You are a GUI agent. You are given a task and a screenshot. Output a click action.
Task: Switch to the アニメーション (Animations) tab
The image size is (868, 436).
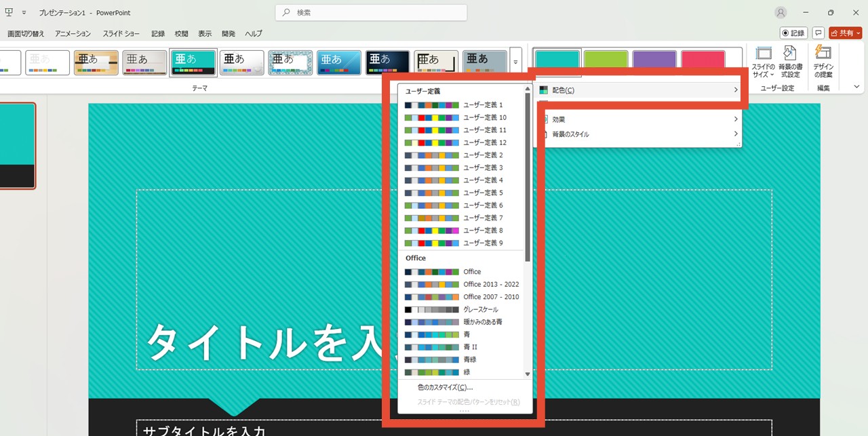click(73, 33)
